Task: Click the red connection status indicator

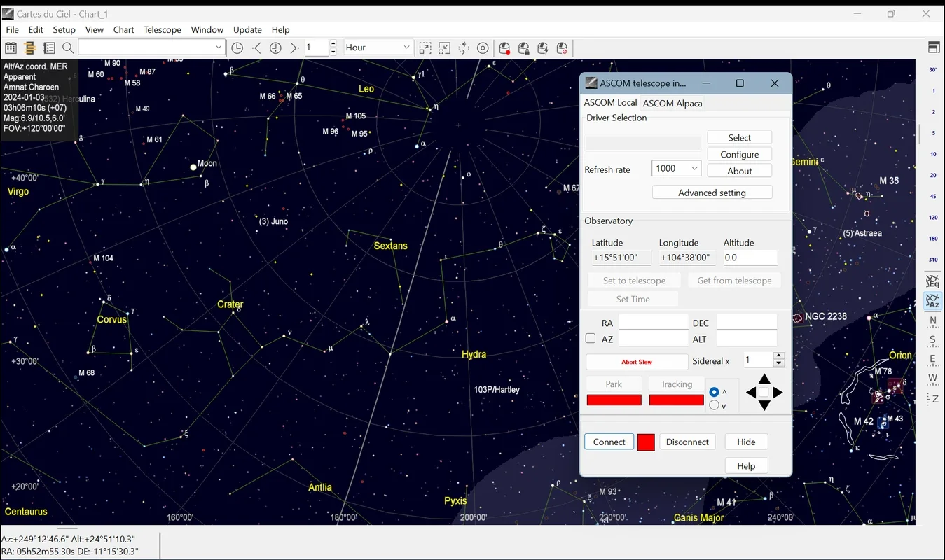Action: pyautogui.click(x=646, y=442)
